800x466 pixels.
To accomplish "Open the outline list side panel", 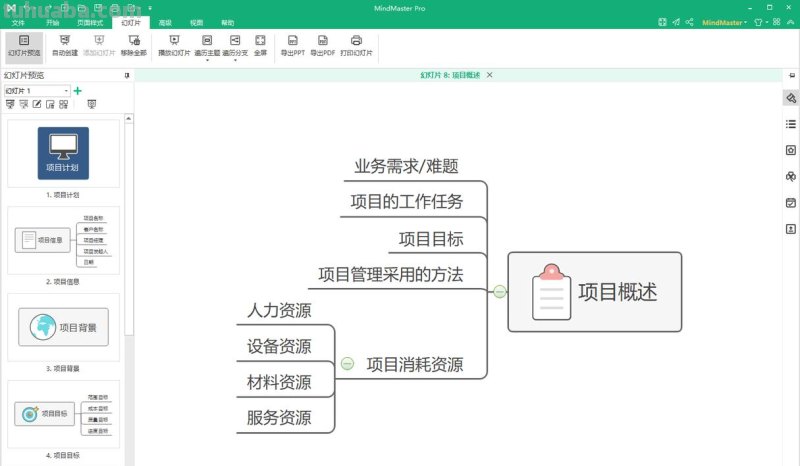I will coord(791,124).
